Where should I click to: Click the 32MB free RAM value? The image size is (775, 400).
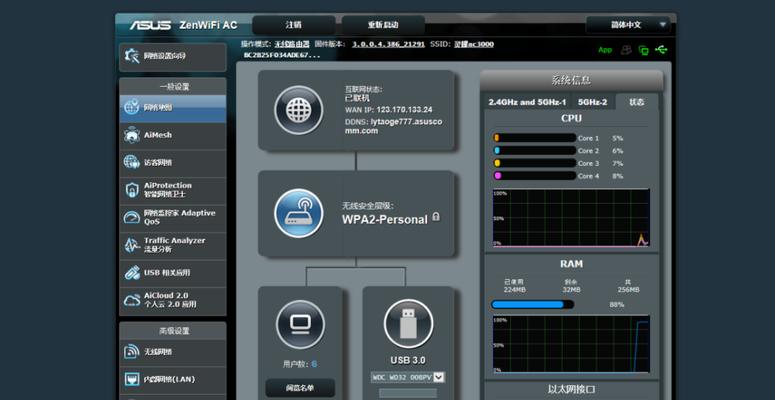pos(571,290)
